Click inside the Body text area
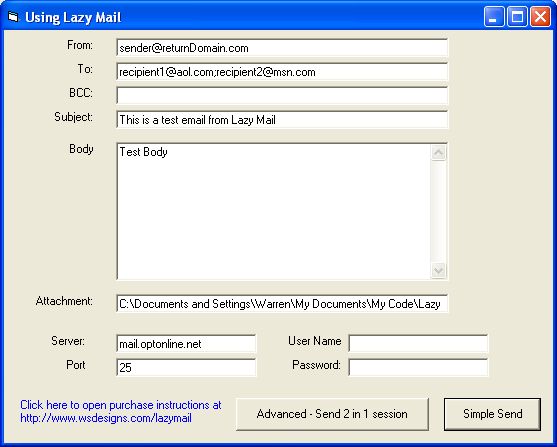This screenshot has height=447, width=557. pos(274,212)
